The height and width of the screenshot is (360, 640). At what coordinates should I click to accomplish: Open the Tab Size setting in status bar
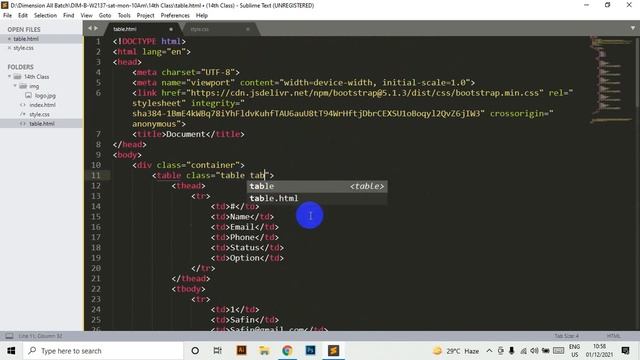pos(567,336)
